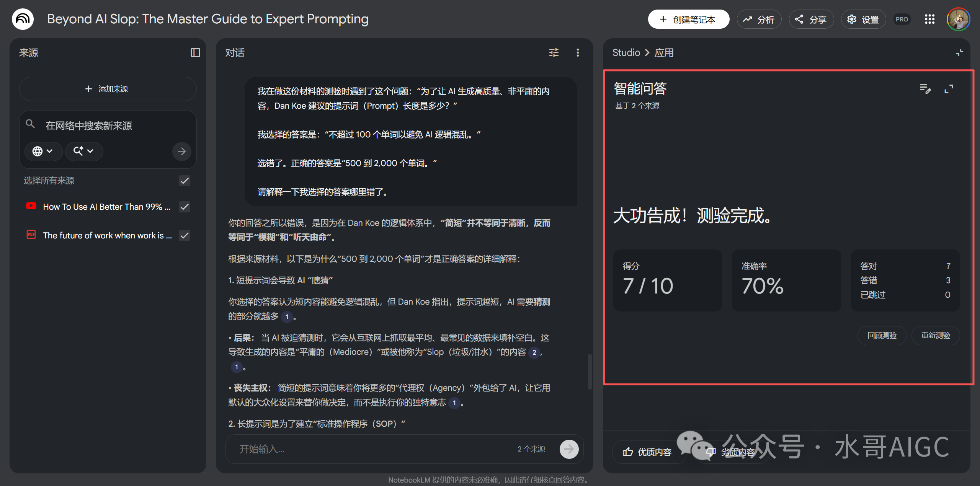The width and height of the screenshot is (980, 486).
Task: Toggle The future of work source checkbox
Action: click(185, 235)
